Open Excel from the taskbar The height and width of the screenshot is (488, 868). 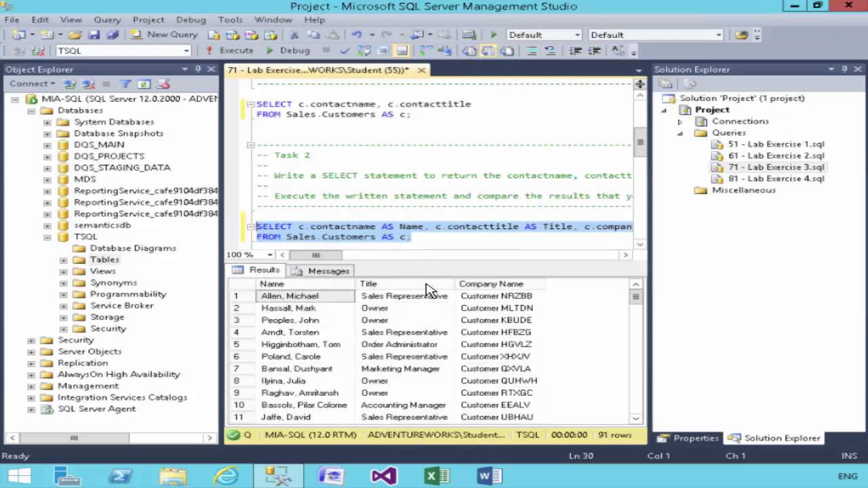coord(437,476)
